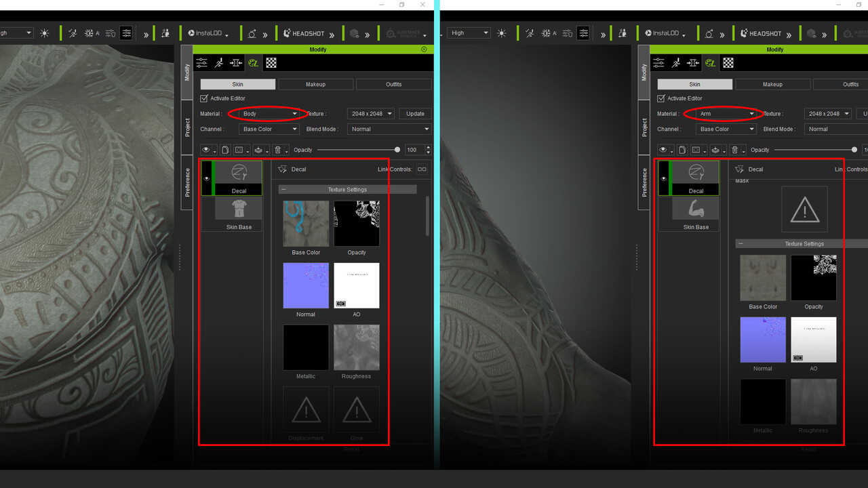Open Channel dropdown in left window
Image resolution: width=868 pixels, height=488 pixels.
point(269,129)
